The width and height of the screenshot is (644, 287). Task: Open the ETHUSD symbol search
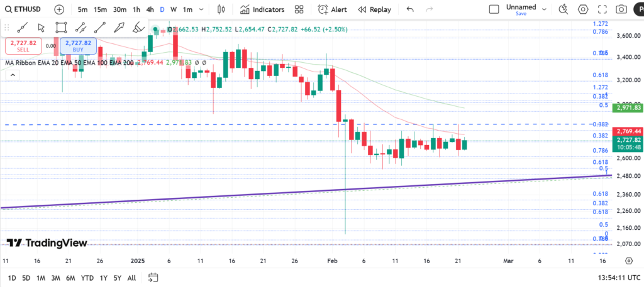click(25, 9)
